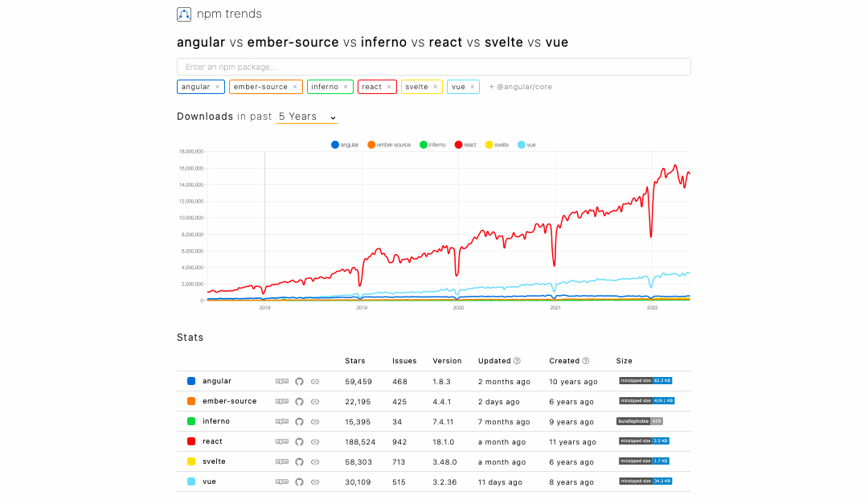Click react's red color swatch in stats
The width and height of the screenshot is (868, 504).
(191, 441)
